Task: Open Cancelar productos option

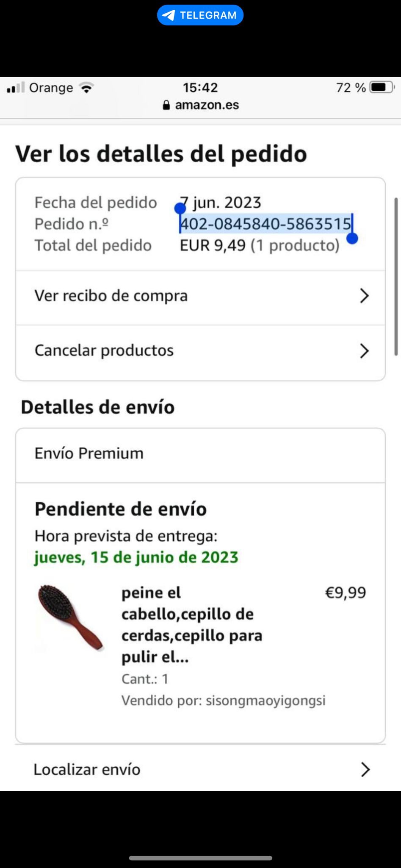Action: click(104, 351)
